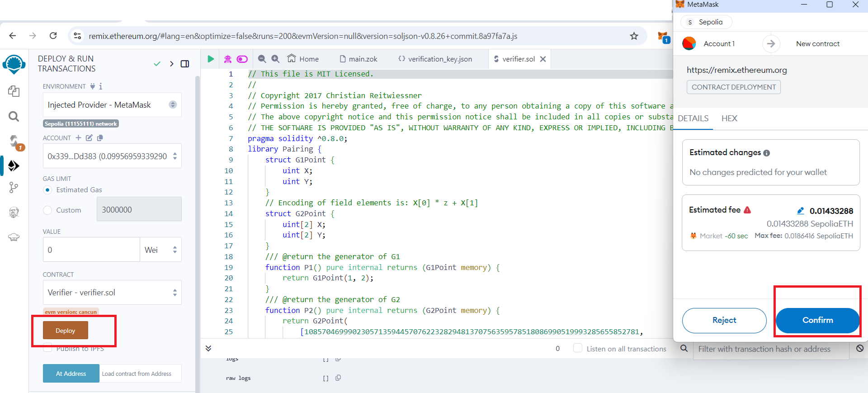
Task: Open verification_key.json tab
Action: tap(435, 59)
